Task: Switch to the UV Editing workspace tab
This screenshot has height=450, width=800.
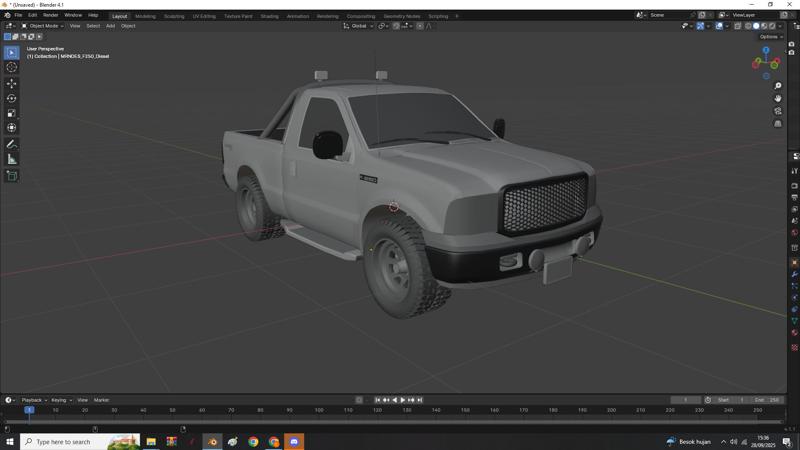Action: pyautogui.click(x=204, y=16)
